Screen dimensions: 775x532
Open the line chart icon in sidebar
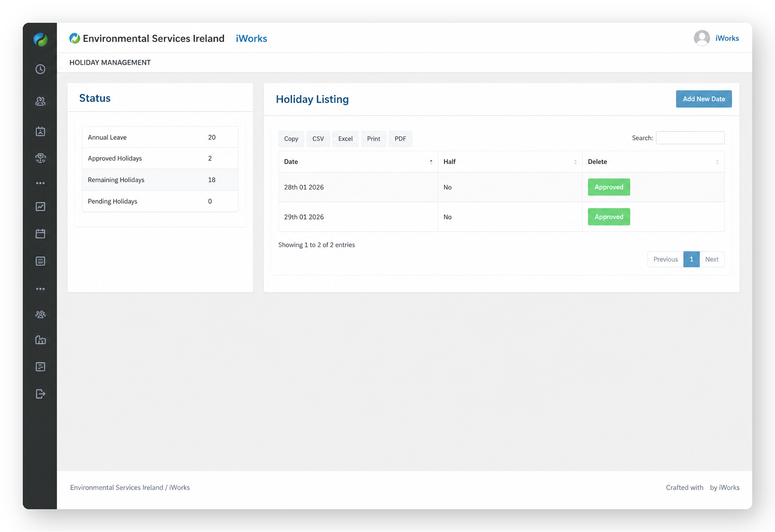(x=40, y=207)
